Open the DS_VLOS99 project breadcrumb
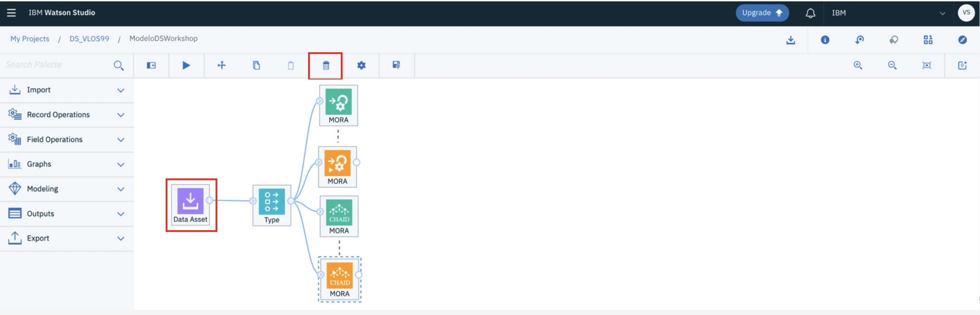Image resolution: width=980 pixels, height=315 pixels. coord(89,39)
